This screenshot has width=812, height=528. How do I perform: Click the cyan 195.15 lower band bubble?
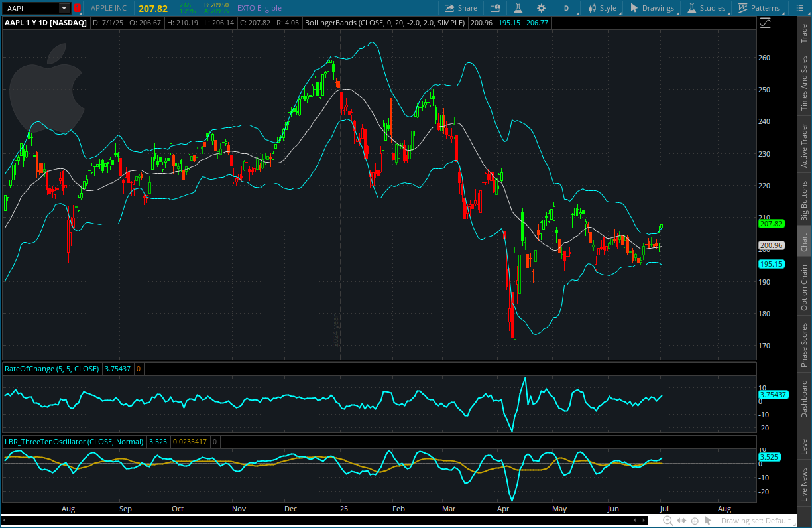[x=772, y=263]
